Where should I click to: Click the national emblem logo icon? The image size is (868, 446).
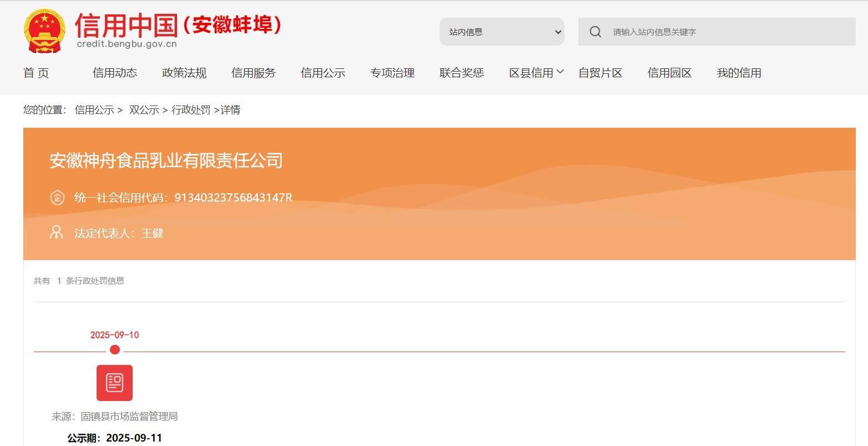pyautogui.click(x=43, y=31)
